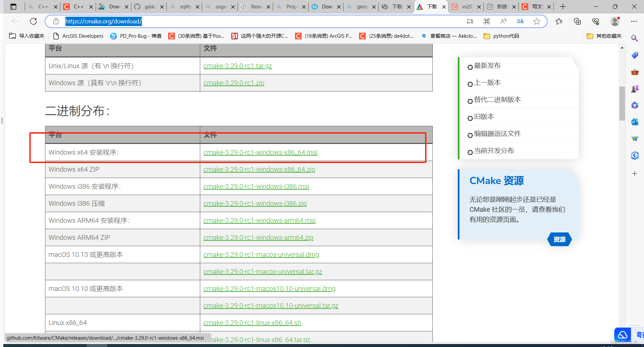644x347 pixels.
Task: Close the osgeo search tab
Action: [233, 7]
